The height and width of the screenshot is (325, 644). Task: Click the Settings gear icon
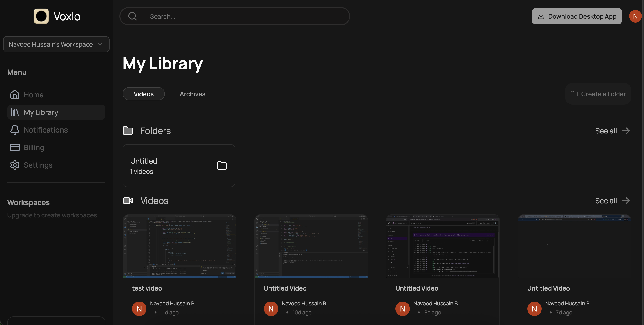point(15,165)
